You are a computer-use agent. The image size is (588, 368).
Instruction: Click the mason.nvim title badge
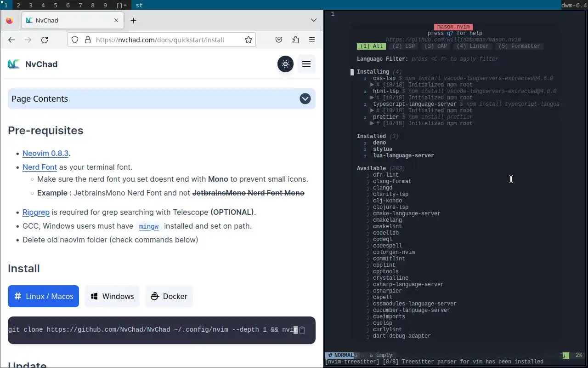click(453, 27)
